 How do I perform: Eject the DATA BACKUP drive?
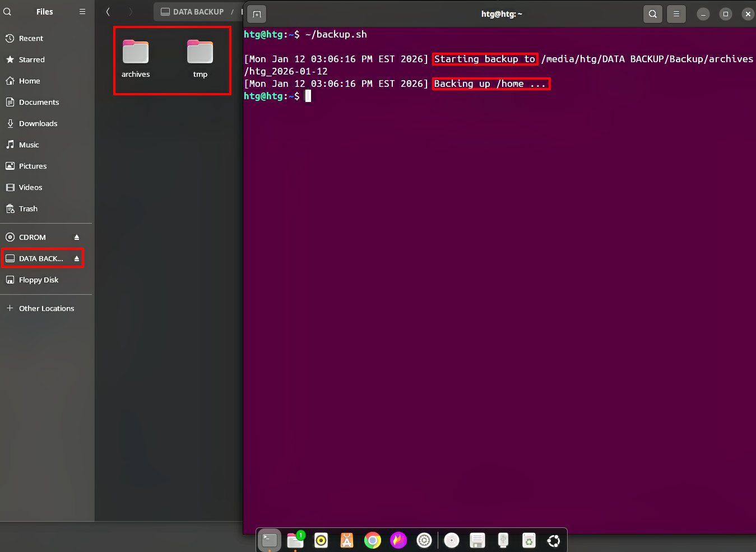[x=76, y=258]
